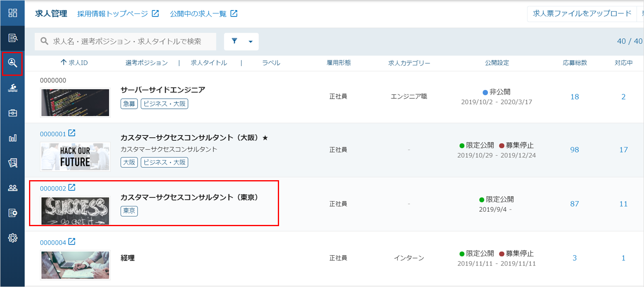Click the エンジニア職 category cell
This screenshot has width=644, height=287.
[x=409, y=96]
